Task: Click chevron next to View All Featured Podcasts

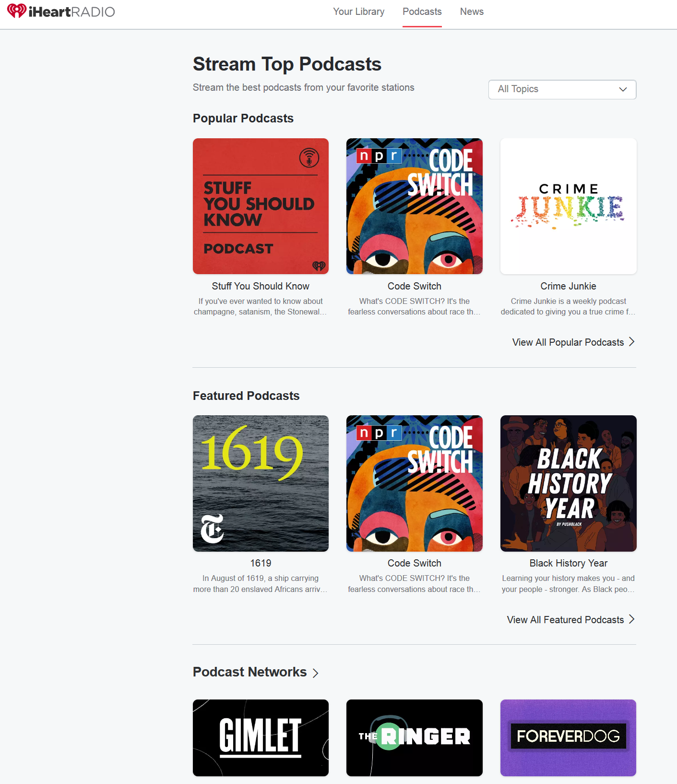Action: [632, 619]
